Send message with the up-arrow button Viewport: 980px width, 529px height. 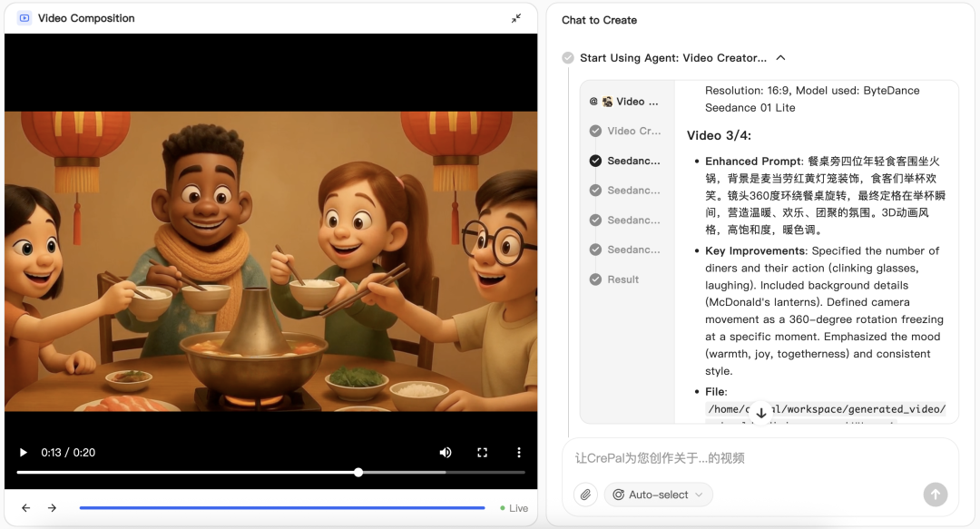pyautogui.click(x=935, y=495)
